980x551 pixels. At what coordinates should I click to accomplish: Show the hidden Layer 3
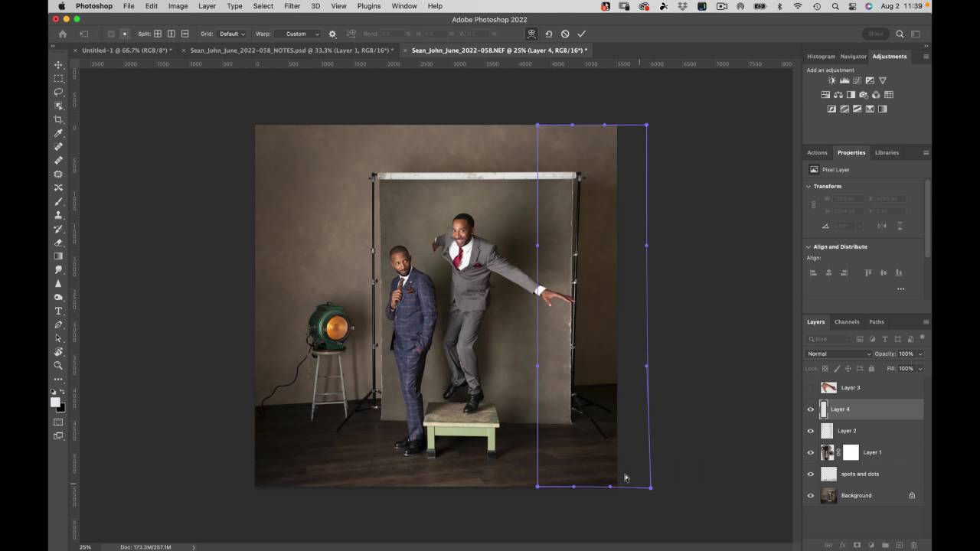[x=811, y=388]
